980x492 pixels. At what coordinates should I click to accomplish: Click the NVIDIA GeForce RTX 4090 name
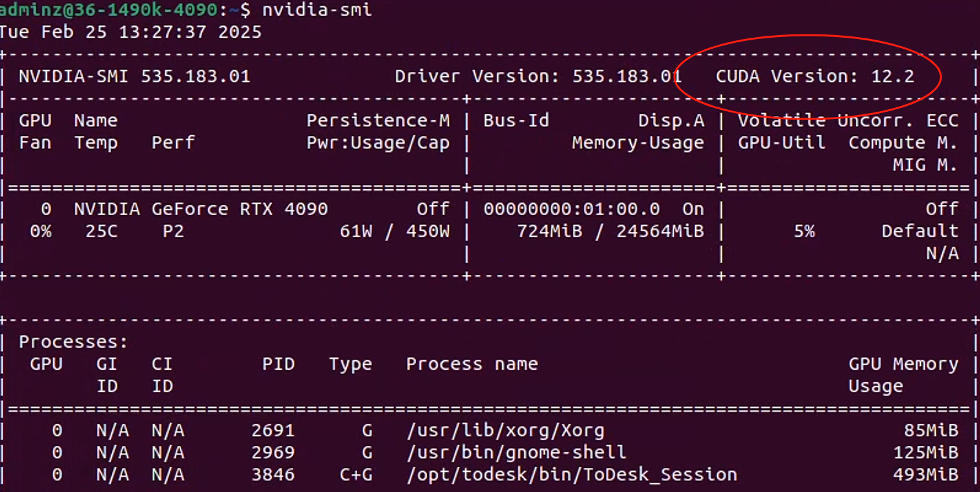(200, 209)
